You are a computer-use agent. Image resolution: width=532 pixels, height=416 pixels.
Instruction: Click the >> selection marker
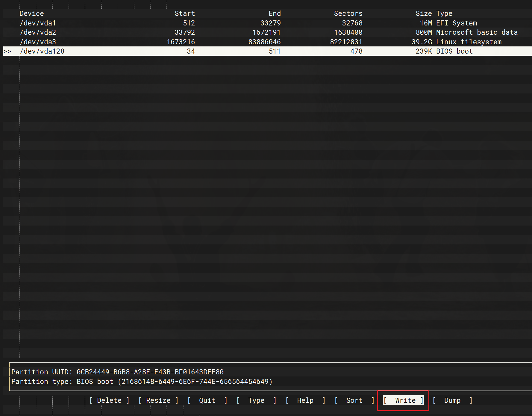point(7,52)
